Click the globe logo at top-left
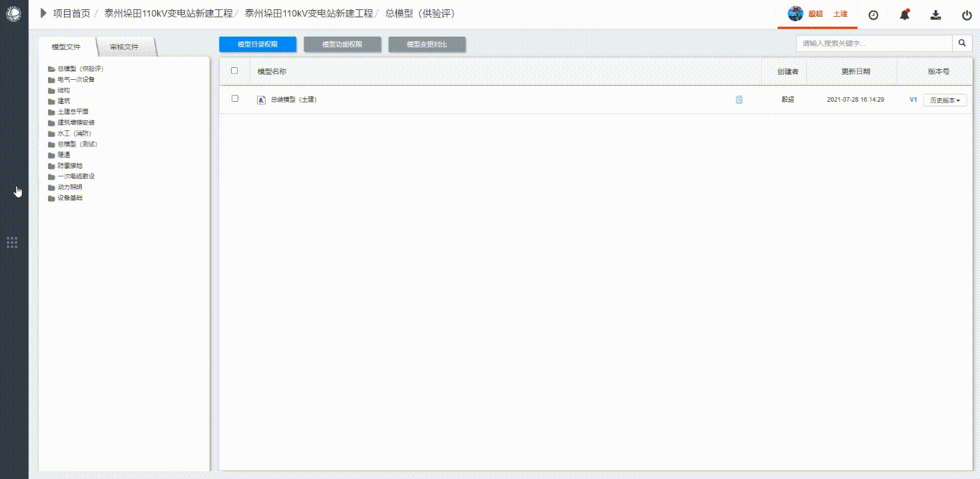Screen dimensions: 980x479 pos(13,13)
